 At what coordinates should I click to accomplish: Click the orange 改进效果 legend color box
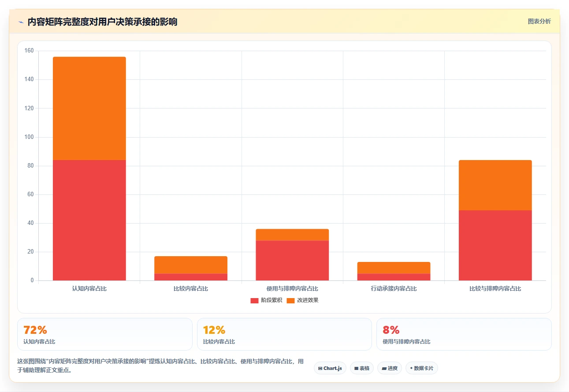click(290, 301)
